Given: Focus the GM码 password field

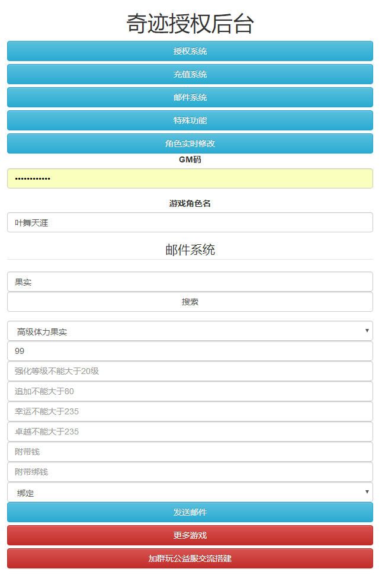Looking at the screenshot, I should click(190, 178).
